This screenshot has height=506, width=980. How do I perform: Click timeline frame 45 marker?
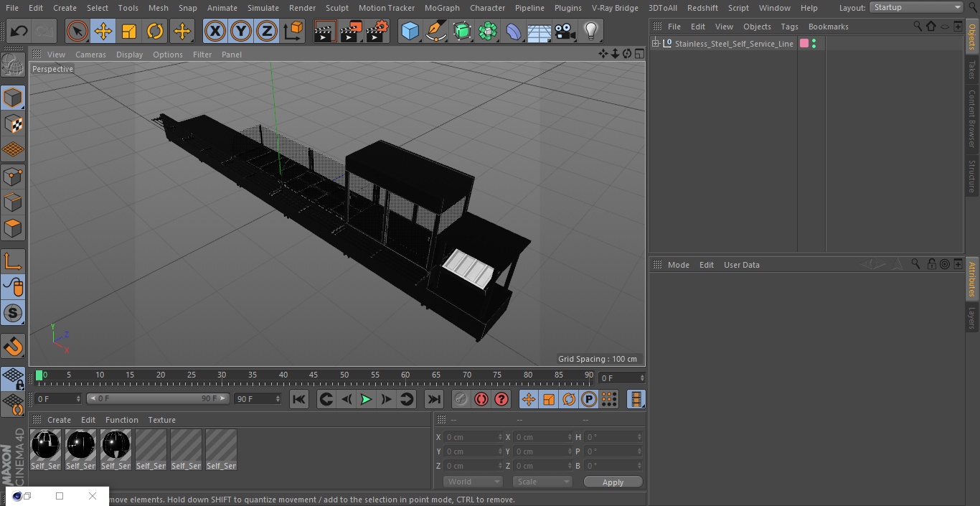point(314,375)
